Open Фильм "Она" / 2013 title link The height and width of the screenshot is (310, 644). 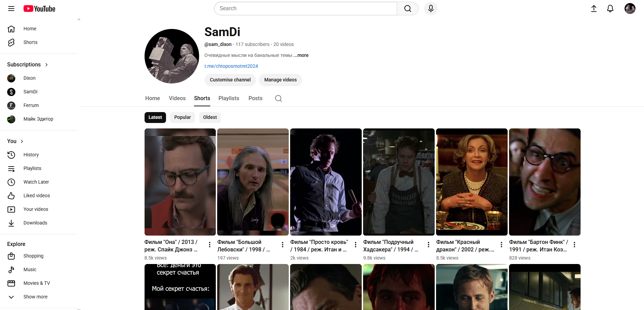[x=171, y=246]
